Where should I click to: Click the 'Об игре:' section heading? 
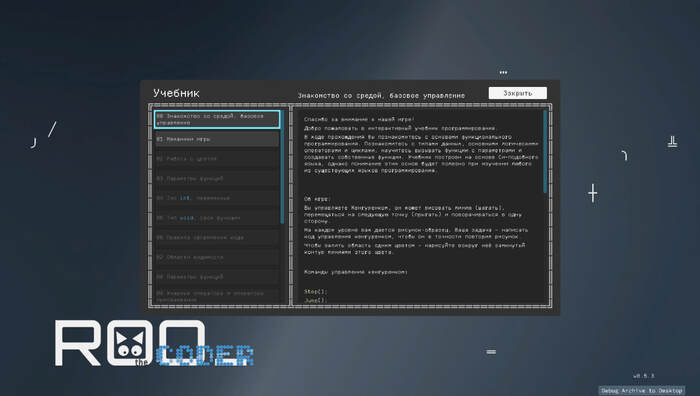pyautogui.click(x=317, y=199)
